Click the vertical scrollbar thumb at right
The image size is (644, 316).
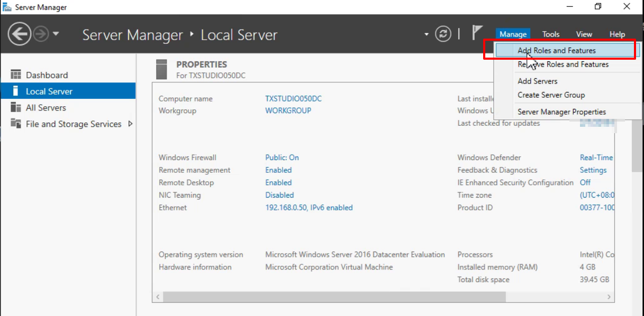tap(637, 146)
